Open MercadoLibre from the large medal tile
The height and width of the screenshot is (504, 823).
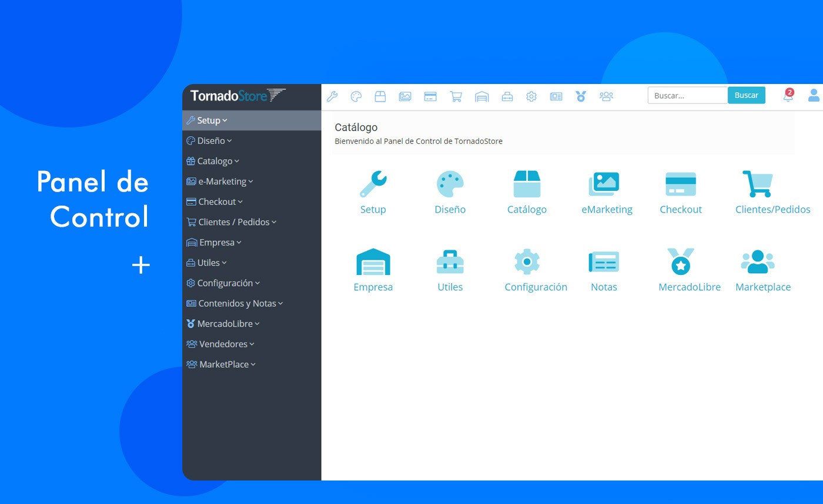690,270
